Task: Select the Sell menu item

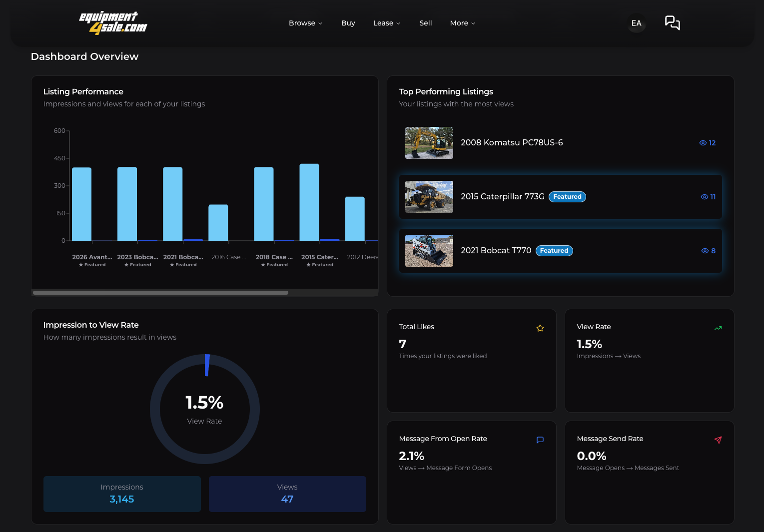Action: 425,23
